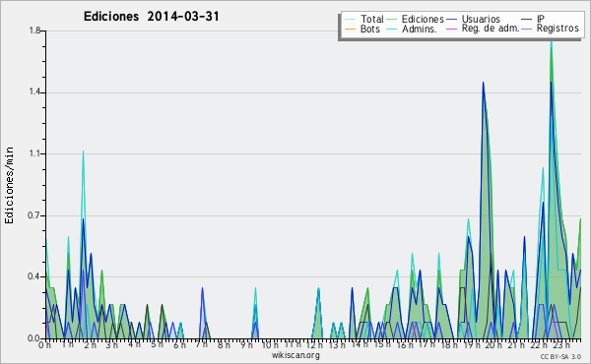
Task: Click the Reg. de adm. magenta legend line
Action: pyautogui.click(x=451, y=29)
